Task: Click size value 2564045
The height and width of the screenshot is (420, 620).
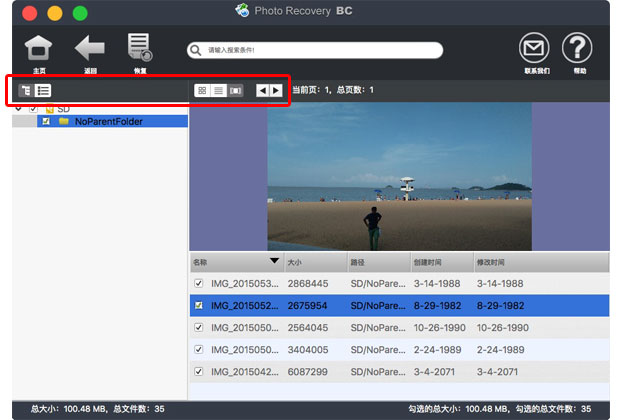Action: pos(308,328)
